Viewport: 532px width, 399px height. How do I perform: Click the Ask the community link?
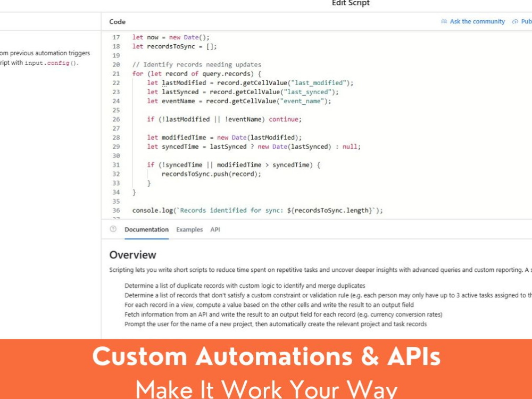tap(477, 21)
